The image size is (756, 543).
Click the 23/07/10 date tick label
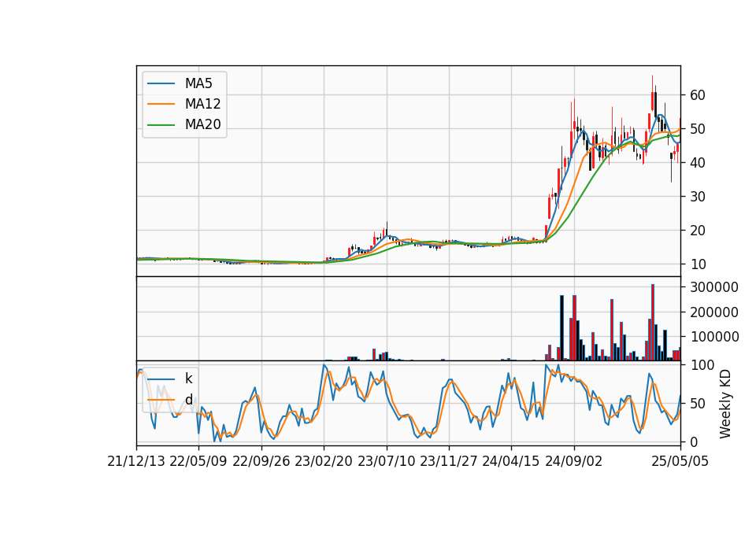click(386, 461)
